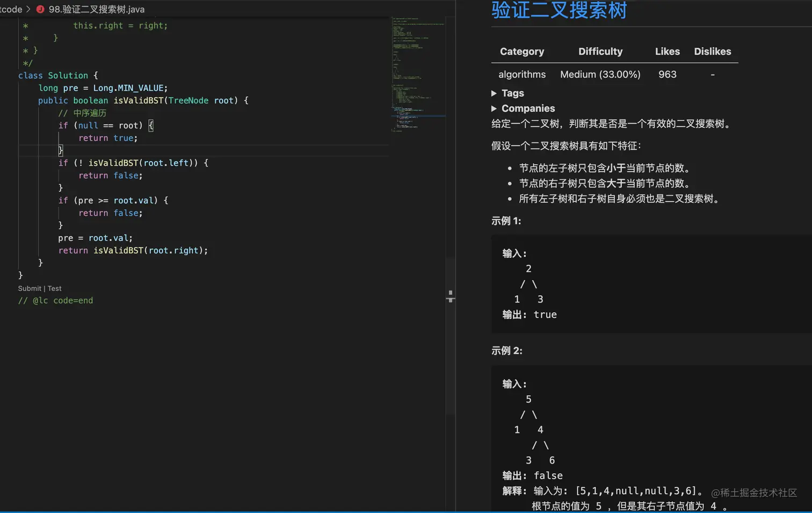Image resolution: width=812 pixels, height=513 pixels.
Task: Click the Category column header
Action: coord(522,52)
